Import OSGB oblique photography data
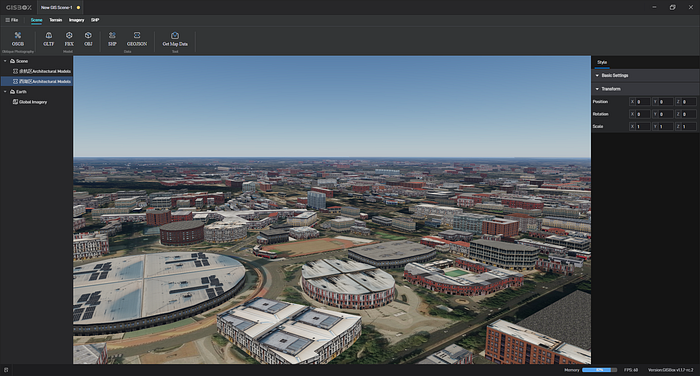This screenshot has height=376, width=700. pyautogui.click(x=18, y=39)
